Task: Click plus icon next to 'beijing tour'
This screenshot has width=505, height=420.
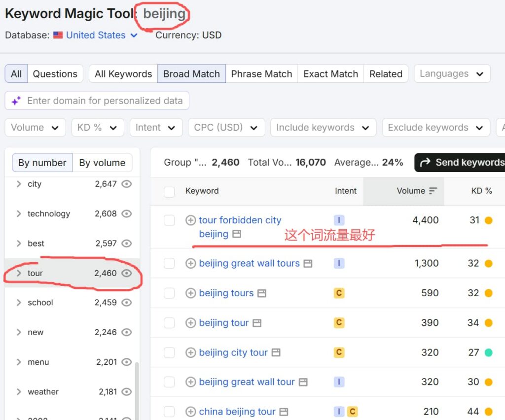Action: tap(191, 323)
